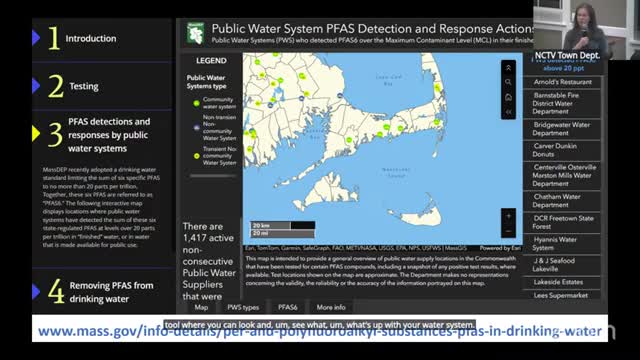Screen dimensions: 640x360
Task: Click the LEGEND heading
Action: point(211,61)
